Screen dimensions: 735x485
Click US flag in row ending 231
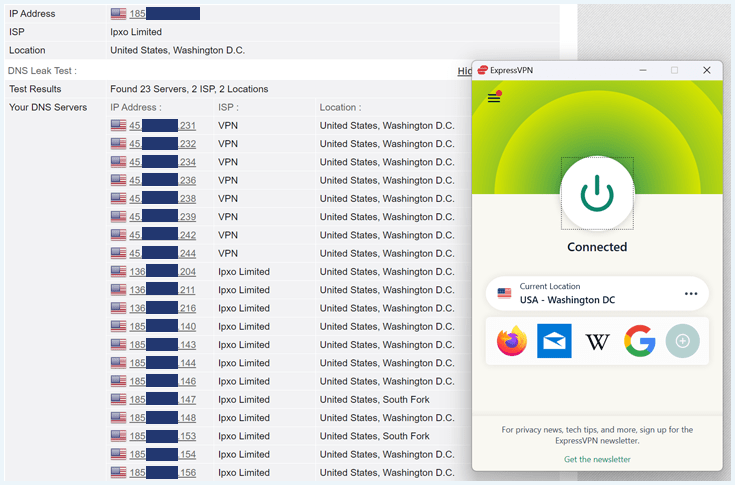coord(118,126)
